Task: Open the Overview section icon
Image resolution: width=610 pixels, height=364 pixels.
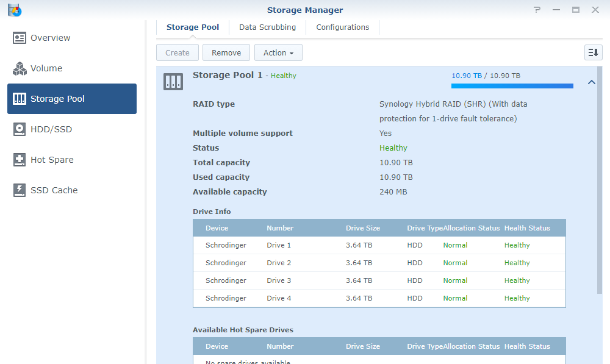Action: coord(19,38)
